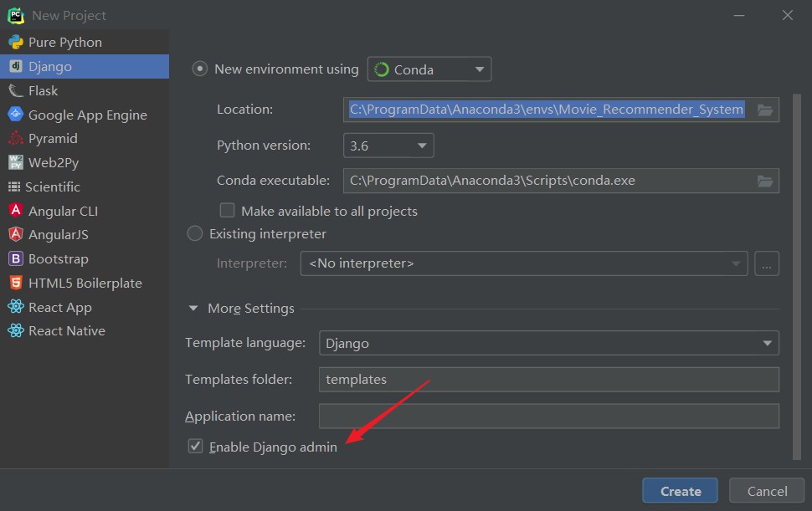Browse folder icon for Location field
This screenshot has height=511, width=812.
click(765, 110)
